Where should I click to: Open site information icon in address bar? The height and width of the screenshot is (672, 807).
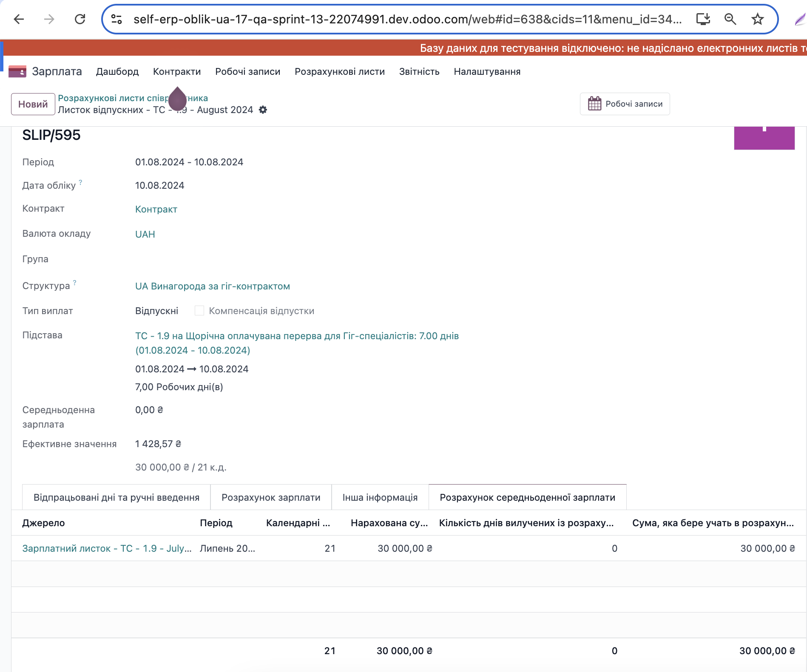click(117, 19)
